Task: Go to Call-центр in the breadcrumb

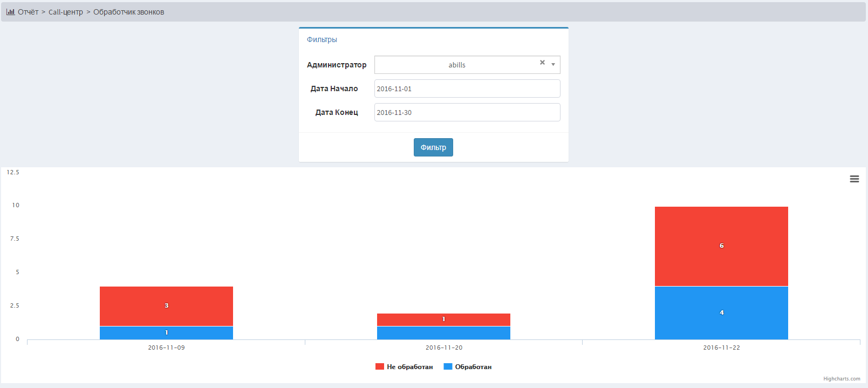Action: pos(66,12)
